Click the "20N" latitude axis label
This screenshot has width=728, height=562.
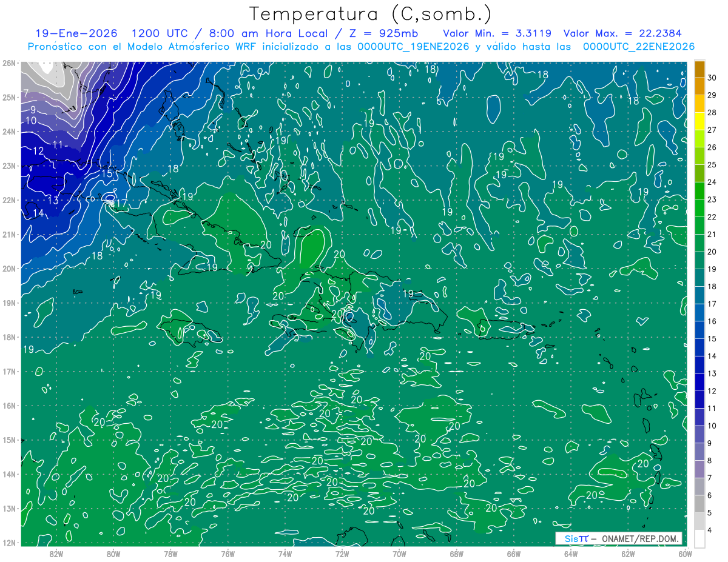(9, 269)
